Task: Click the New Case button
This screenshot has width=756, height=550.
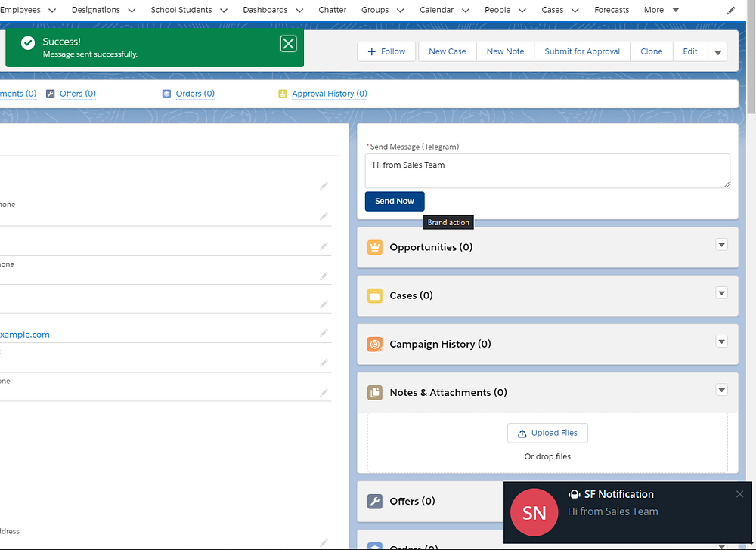Action: 447,52
